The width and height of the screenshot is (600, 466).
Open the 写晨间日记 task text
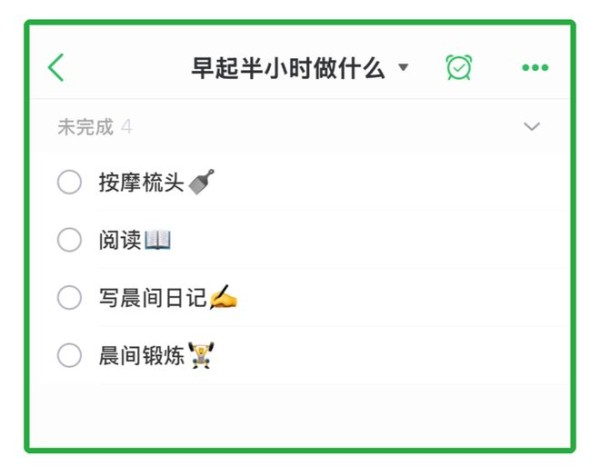click(x=153, y=298)
